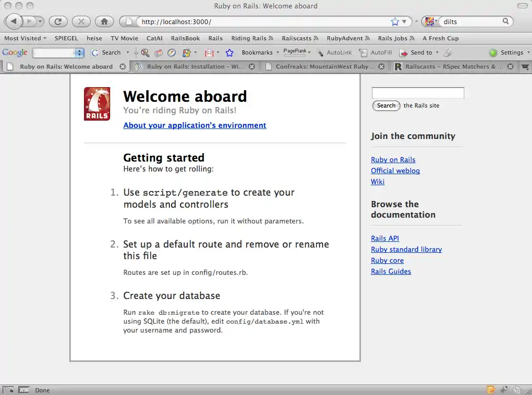Image resolution: width=532 pixels, height=395 pixels.
Task: Open the TV Movie bookmark
Action: 124,38
